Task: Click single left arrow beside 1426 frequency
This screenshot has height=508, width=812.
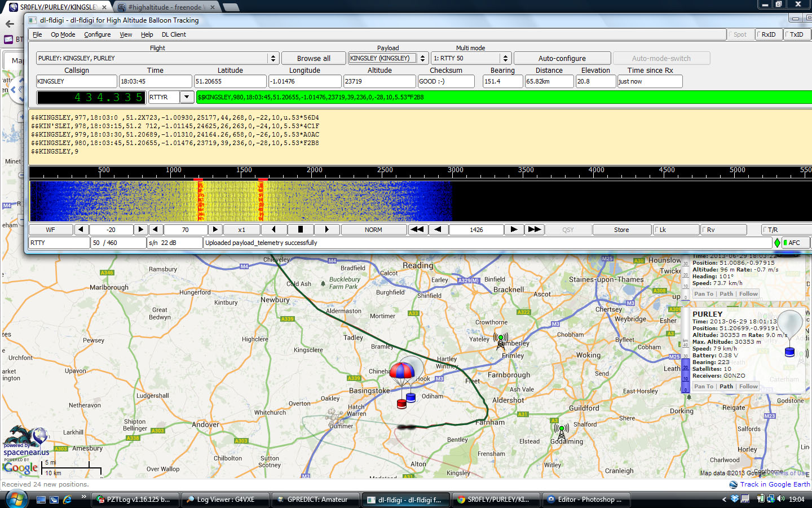Action: coord(438,230)
